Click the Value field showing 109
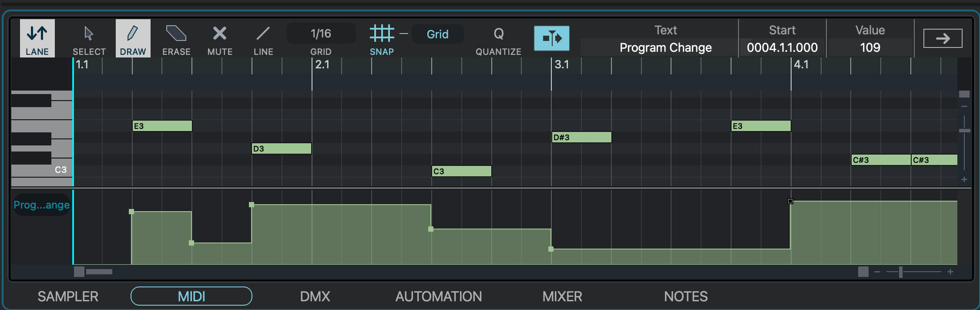 pos(870,47)
